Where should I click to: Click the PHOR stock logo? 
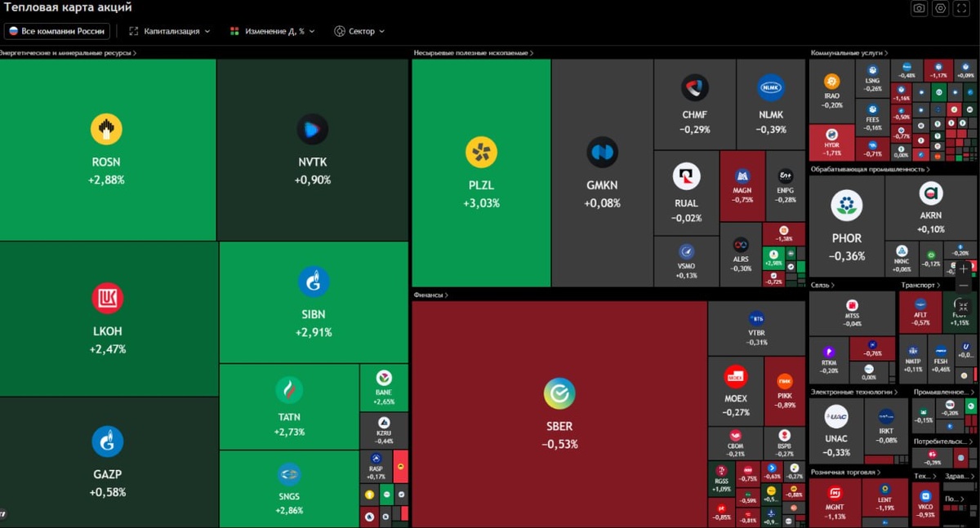point(847,205)
